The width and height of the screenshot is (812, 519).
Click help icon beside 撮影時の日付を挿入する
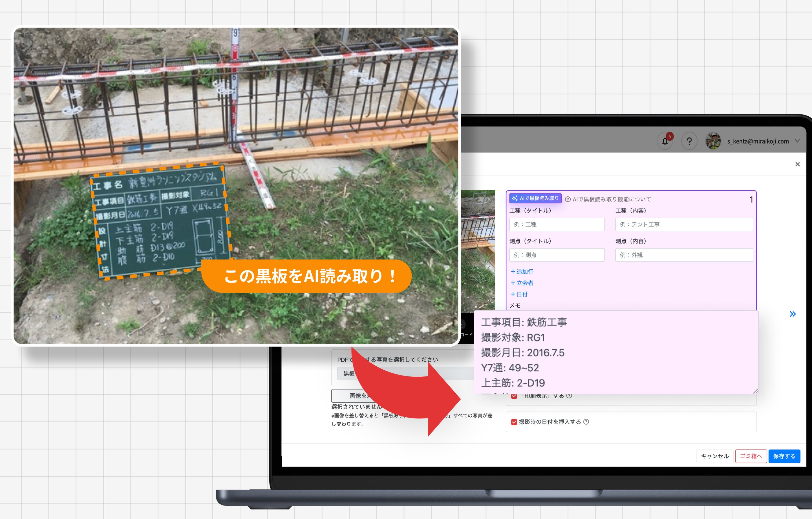(586, 422)
